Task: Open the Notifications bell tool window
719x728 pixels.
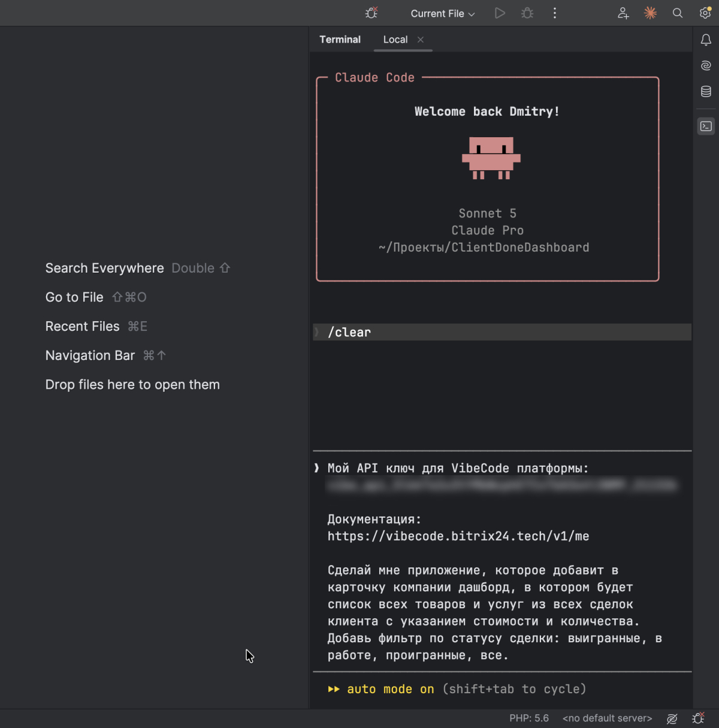Action: (706, 40)
